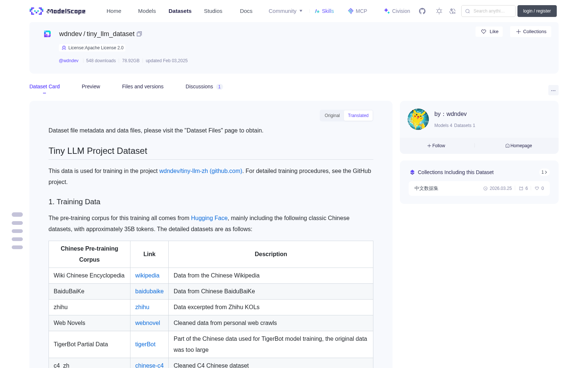Click the 'by：wdndev' author name

click(x=451, y=114)
